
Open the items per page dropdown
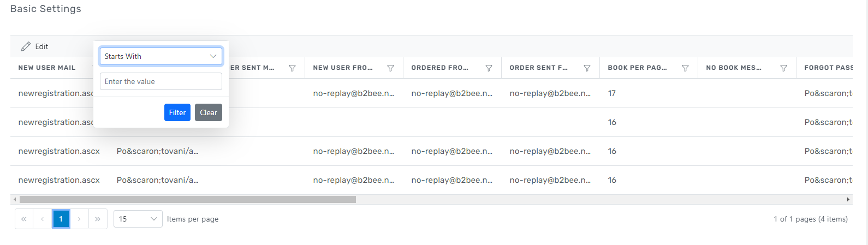(138, 219)
